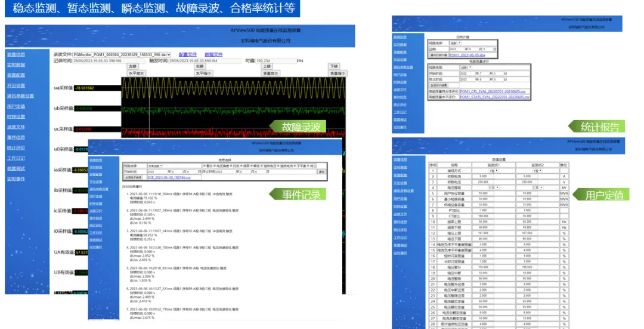Click the 记录时间 field
The height and width of the screenshot is (329, 644).
coord(109,61)
